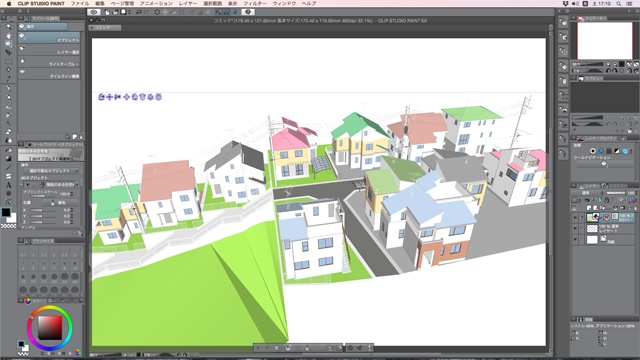This screenshot has width=640, height=360.
Task: Click the red saturation square in color wheel
Action: pos(50,328)
